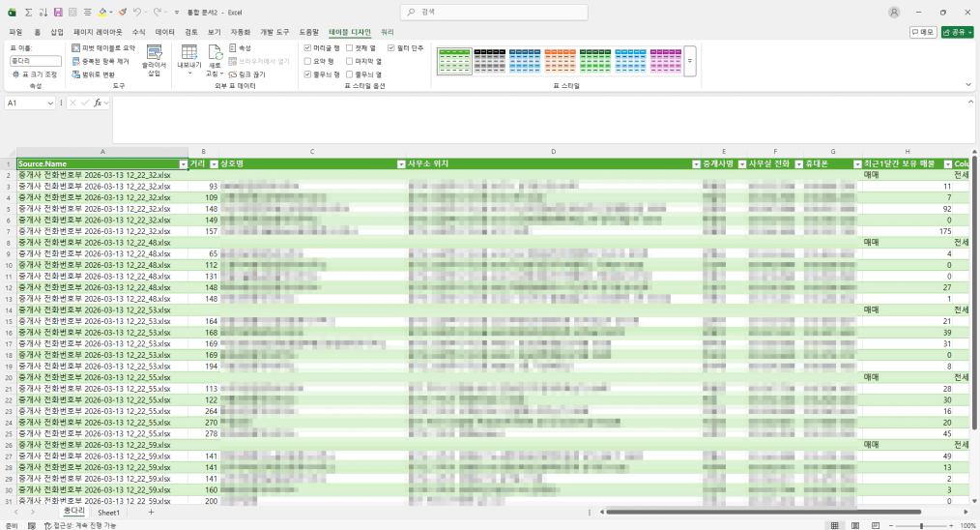Image resolution: width=980 pixels, height=530 pixels.
Task: Click the zoom slider in status bar
Action: pos(922,525)
